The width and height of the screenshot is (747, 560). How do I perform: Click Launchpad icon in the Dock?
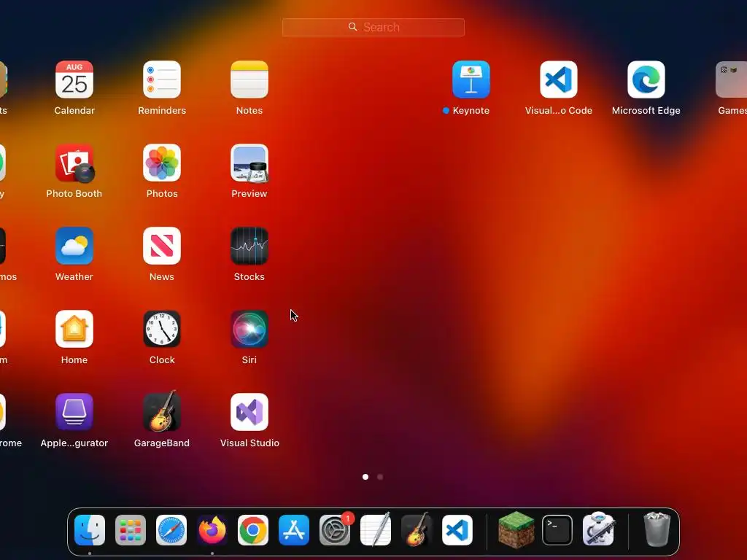pyautogui.click(x=131, y=530)
